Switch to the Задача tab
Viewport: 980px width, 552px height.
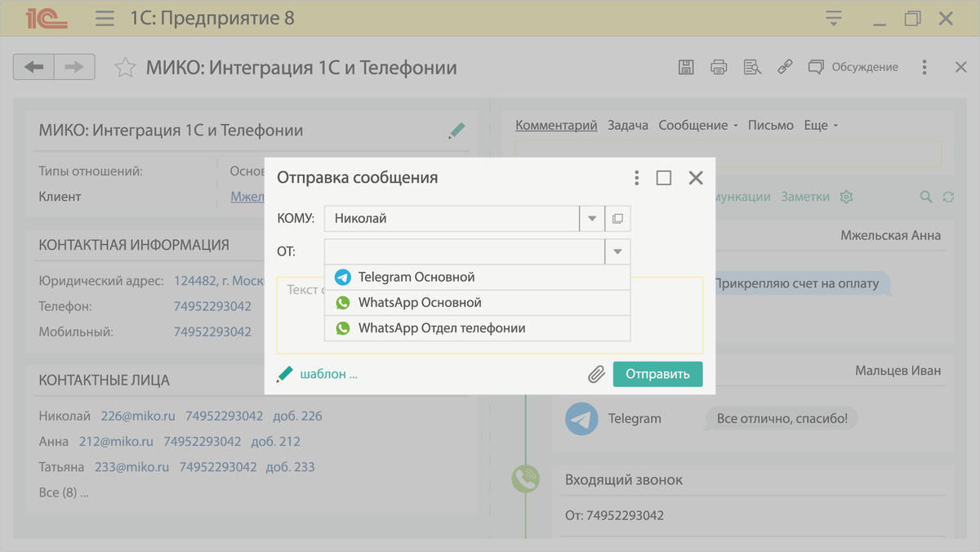click(628, 126)
